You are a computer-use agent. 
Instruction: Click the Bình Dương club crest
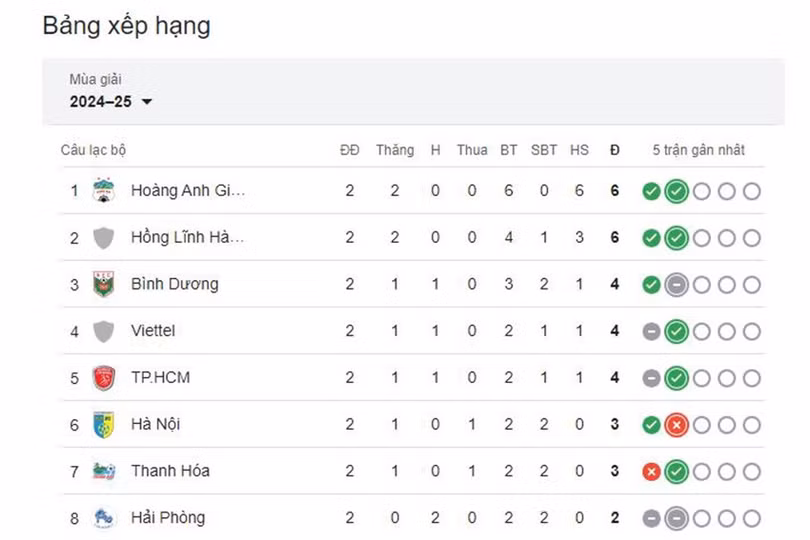coord(103,284)
